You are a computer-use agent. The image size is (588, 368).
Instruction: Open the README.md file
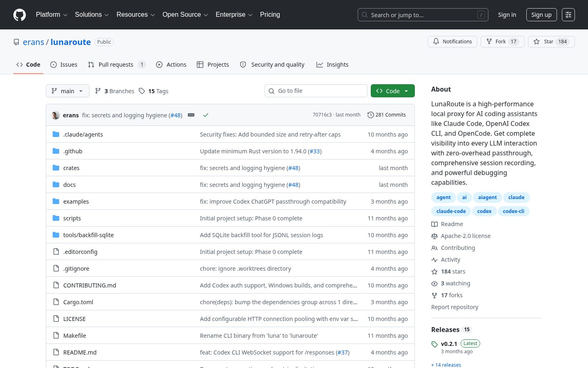[x=80, y=352]
